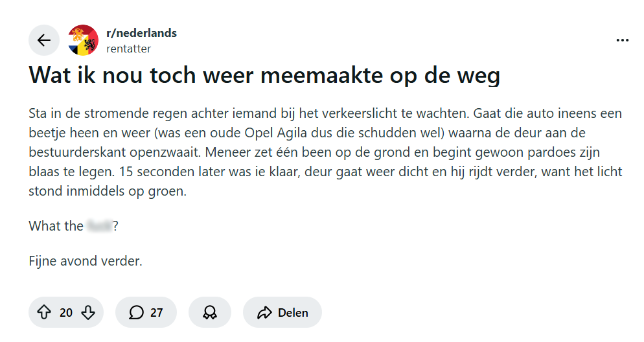Click the line 'Fijne avond verder.'
Screen dimensions: 644x342
click(86, 262)
